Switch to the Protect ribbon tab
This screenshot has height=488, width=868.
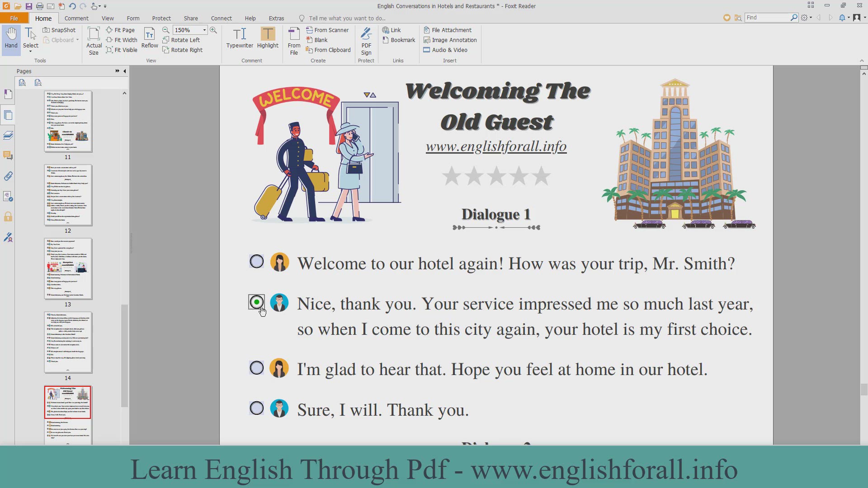(x=161, y=18)
